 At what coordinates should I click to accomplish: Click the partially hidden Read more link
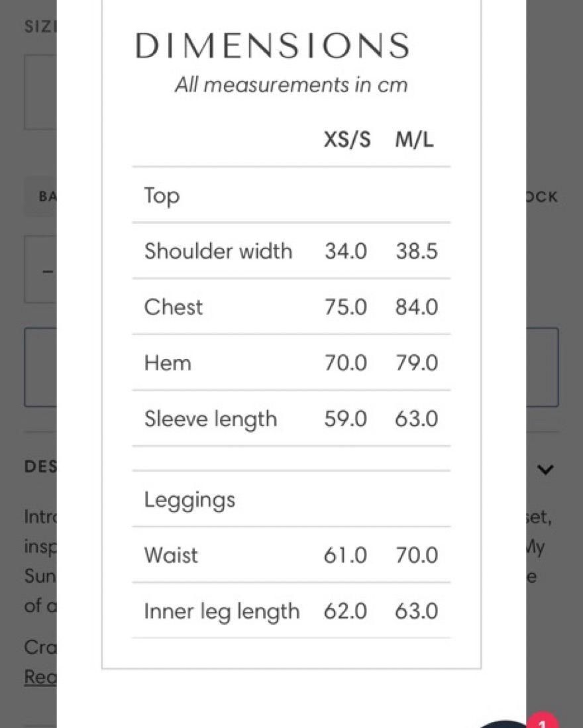click(x=40, y=676)
